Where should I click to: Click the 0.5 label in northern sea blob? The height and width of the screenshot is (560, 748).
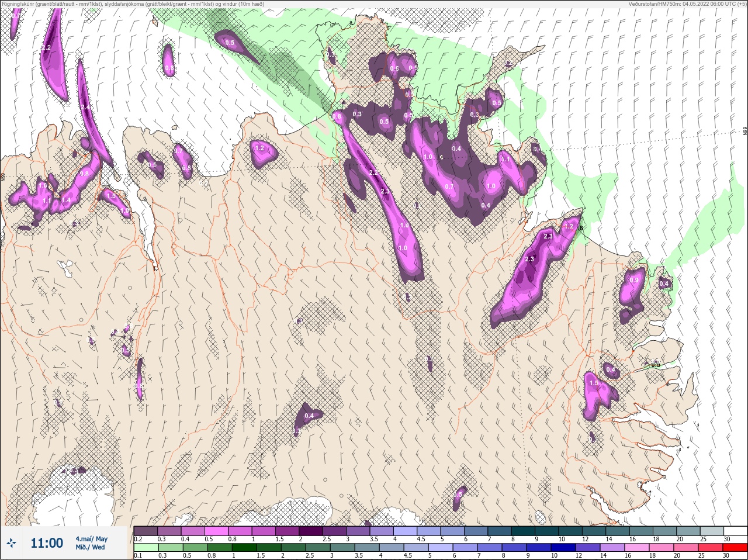[230, 43]
